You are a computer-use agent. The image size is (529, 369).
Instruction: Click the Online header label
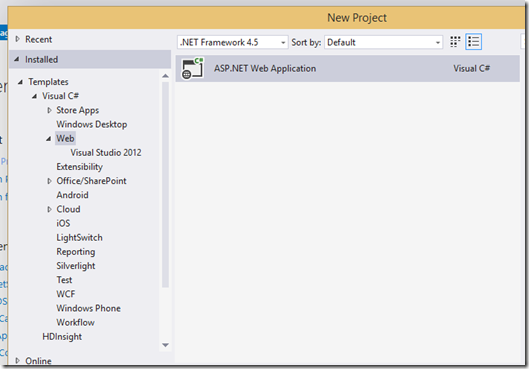[x=38, y=361]
